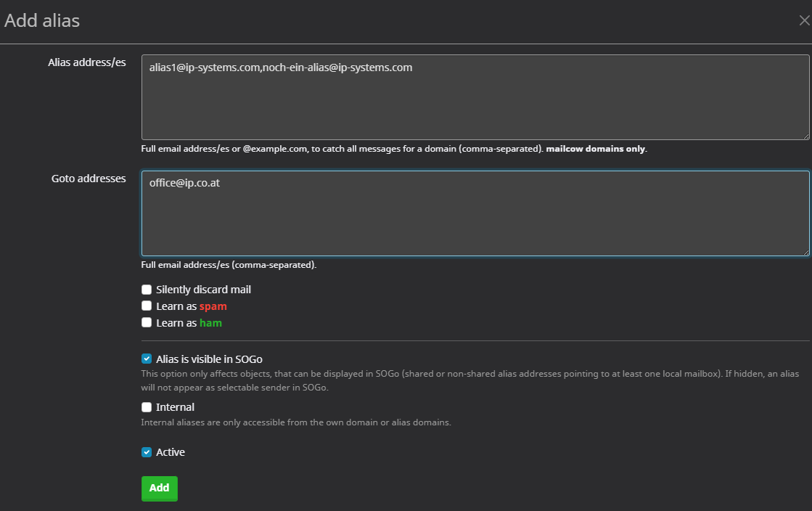Click the "Goto addresses" field label
This screenshot has width=812, height=511.
(89, 179)
